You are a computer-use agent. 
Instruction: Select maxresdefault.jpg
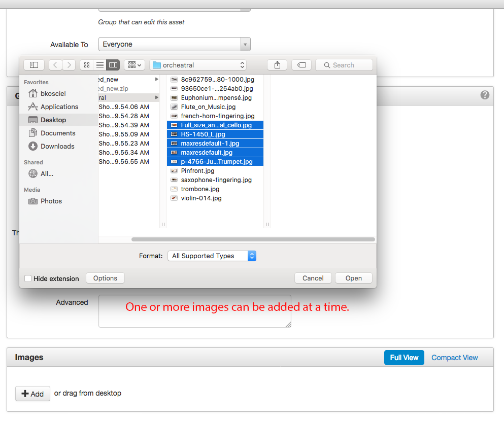[x=215, y=153]
